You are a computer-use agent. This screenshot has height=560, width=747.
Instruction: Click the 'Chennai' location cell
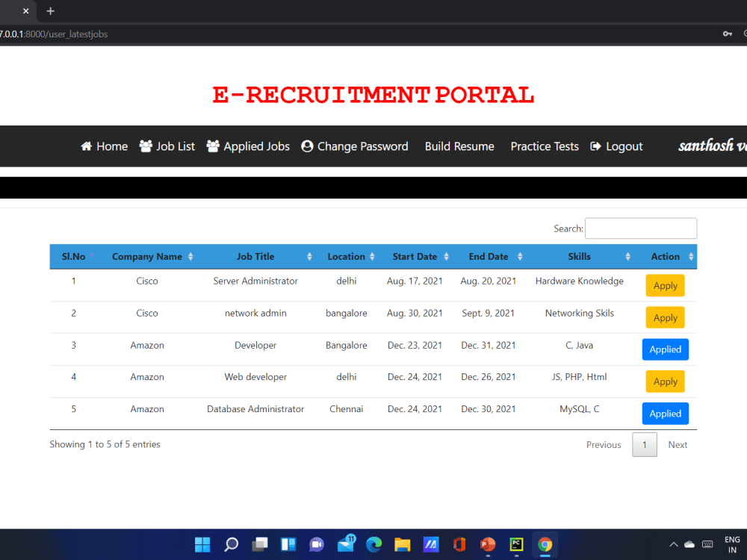click(347, 409)
